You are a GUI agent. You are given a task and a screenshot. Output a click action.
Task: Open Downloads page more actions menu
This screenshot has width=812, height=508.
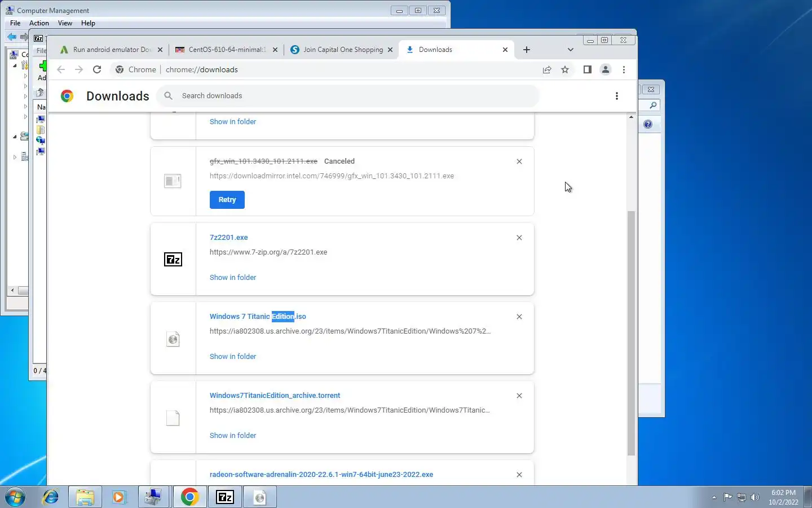[617, 96]
